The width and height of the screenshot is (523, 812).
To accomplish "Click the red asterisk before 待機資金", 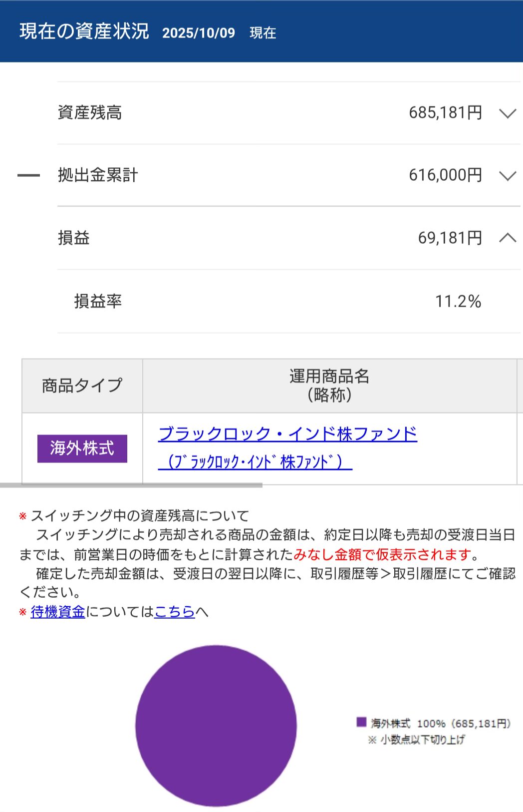I will pyautogui.click(x=22, y=612).
